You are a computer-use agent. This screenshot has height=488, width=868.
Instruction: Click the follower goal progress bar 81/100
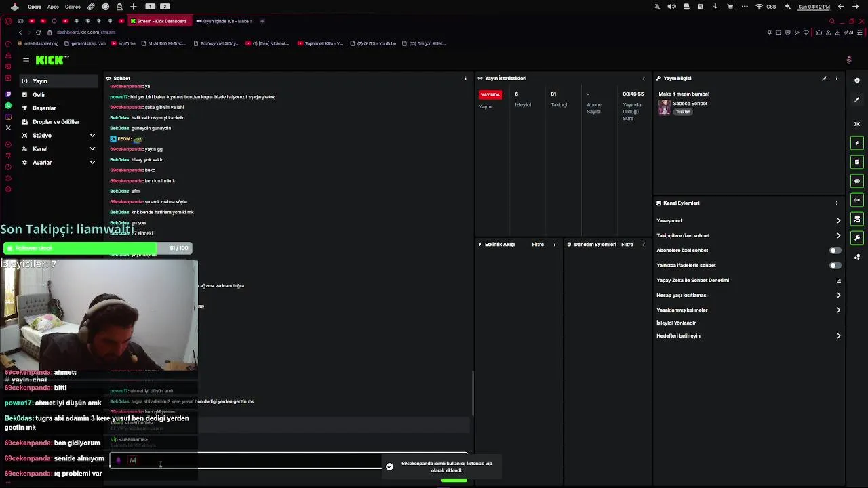coord(98,248)
